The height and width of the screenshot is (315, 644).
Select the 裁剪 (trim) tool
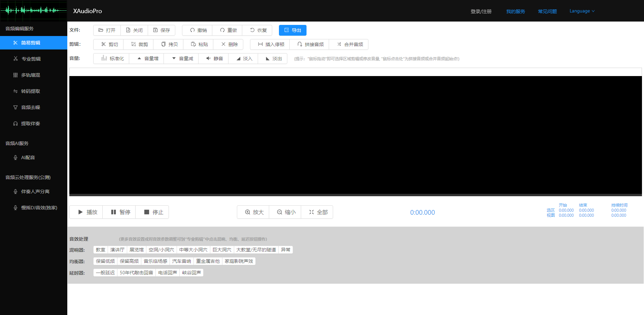click(x=138, y=44)
